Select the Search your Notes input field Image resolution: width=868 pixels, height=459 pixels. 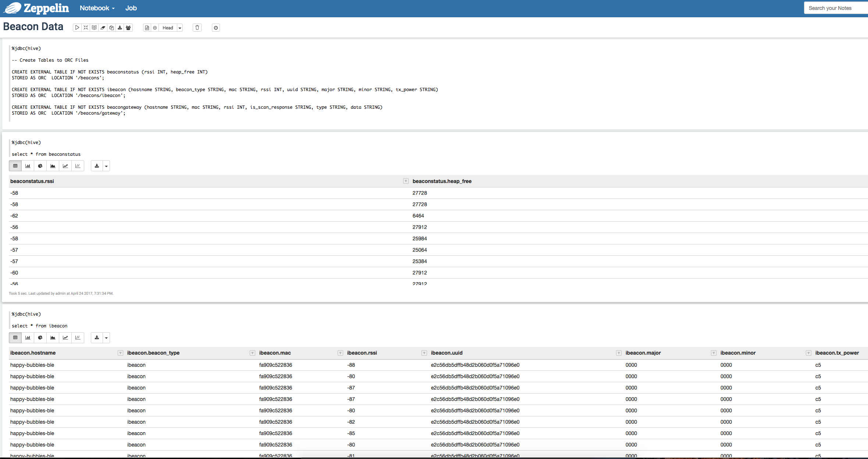[835, 8]
